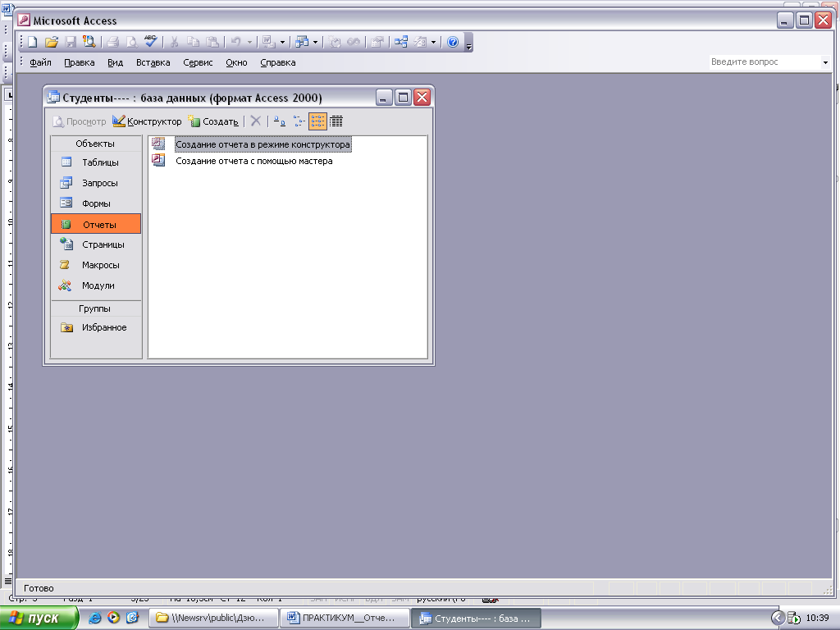Switch to Large Icons view
The width and height of the screenshot is (840, 630).
tap(280, 121)
